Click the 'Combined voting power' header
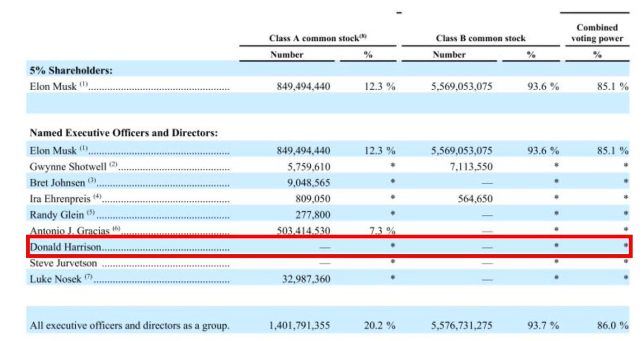644x341 pixels. [597, 33]
